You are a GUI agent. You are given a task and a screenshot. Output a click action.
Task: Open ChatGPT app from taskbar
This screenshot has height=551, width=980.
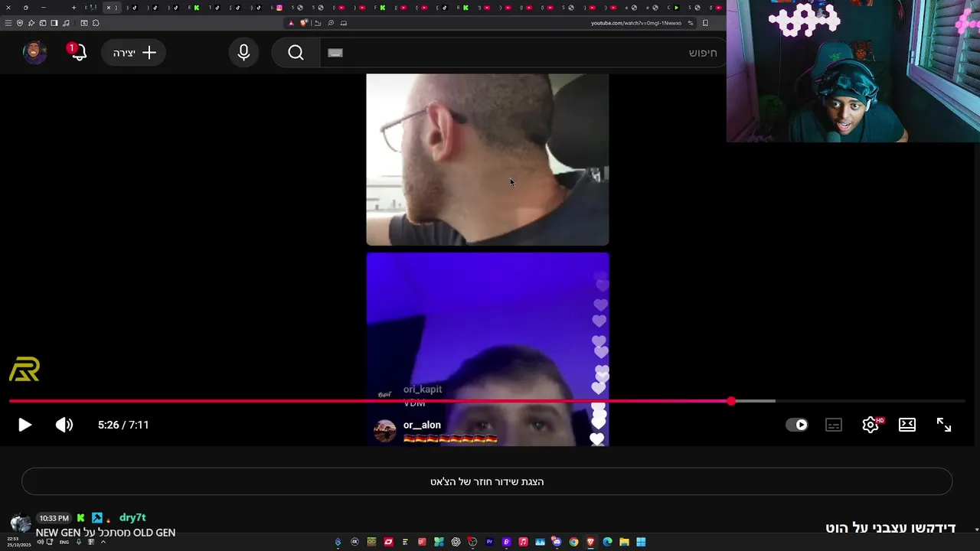(x=456, y=542)
